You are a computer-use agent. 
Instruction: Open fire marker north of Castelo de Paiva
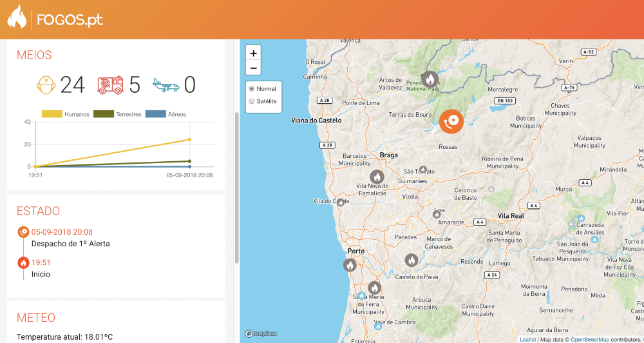coord(412,260)
